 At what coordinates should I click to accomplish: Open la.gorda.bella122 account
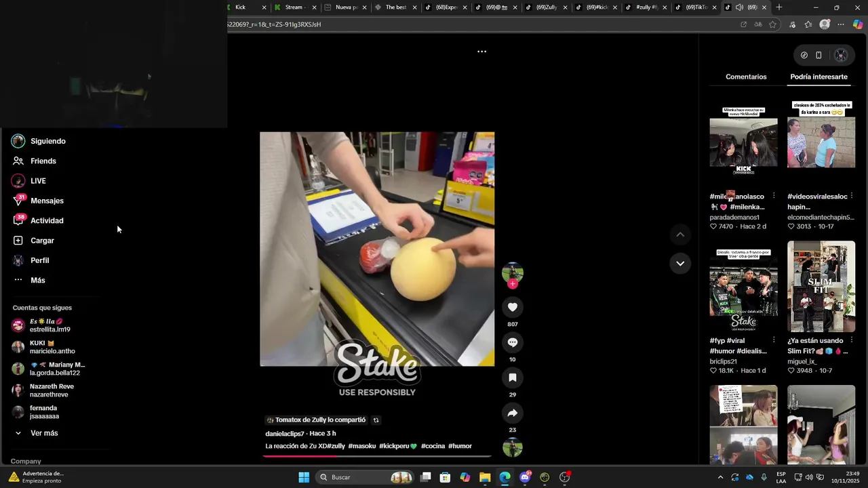[49, 369]
